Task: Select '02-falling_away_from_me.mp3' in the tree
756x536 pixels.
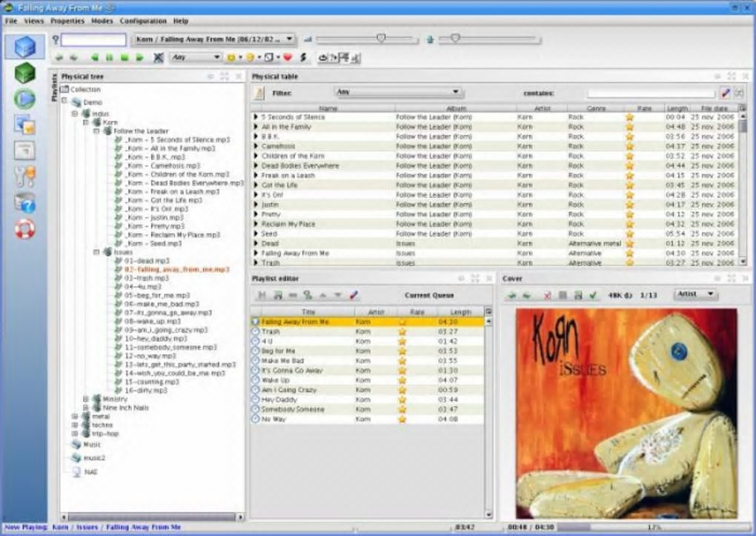Action: pos(177,270)
